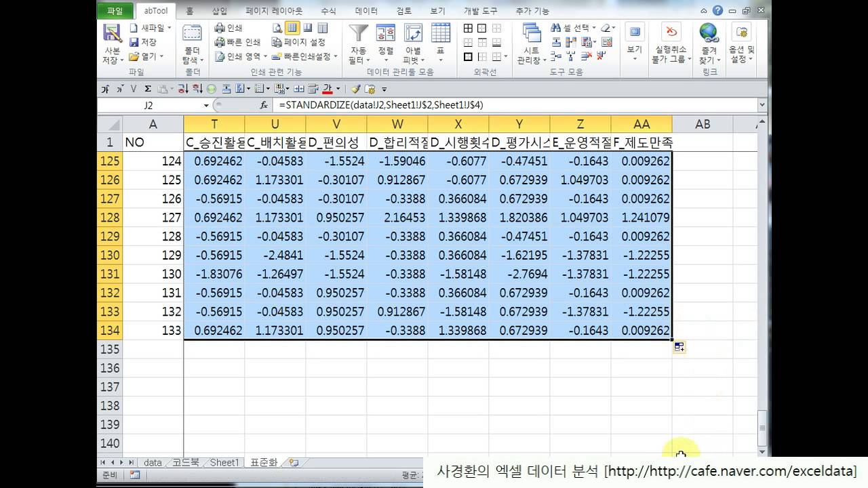Click the select all corner button

[110, 124]
